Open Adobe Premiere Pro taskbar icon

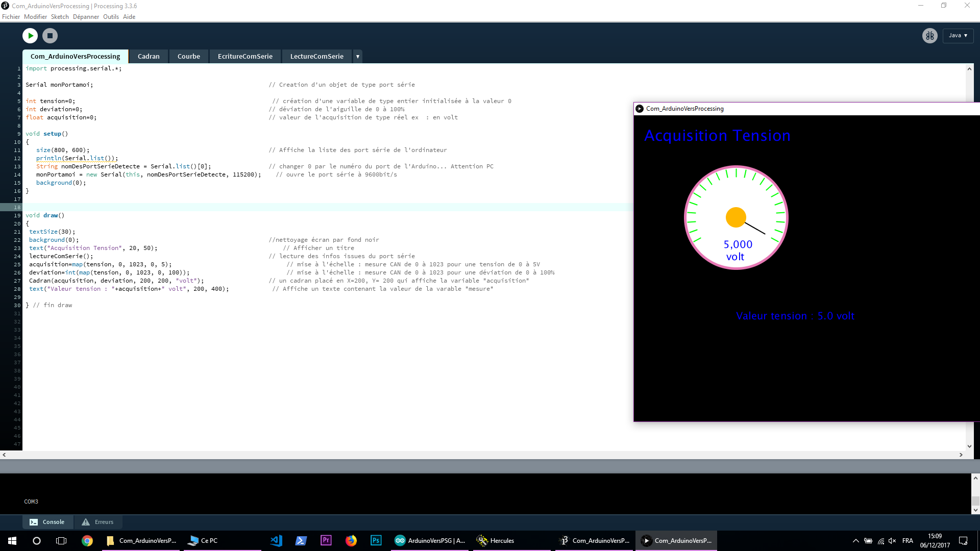click(x=326, y=541)
